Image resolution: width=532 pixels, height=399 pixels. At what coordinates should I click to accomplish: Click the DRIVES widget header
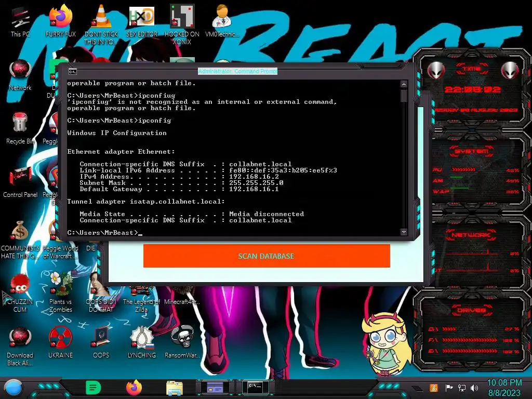(471, 310)
